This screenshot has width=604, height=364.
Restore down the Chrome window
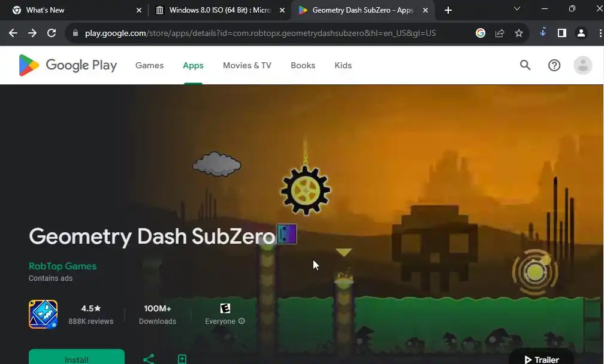[572, 8]
